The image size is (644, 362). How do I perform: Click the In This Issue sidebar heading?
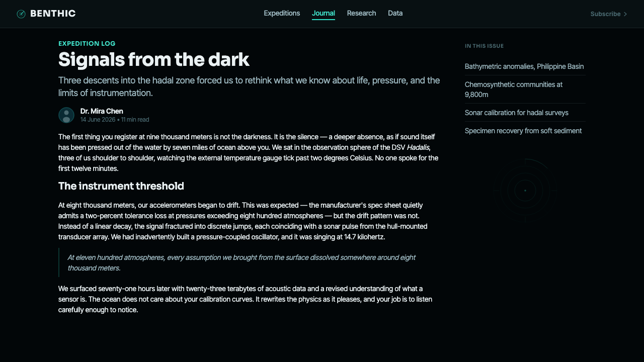pyautogui.click(x=484, y=46)
